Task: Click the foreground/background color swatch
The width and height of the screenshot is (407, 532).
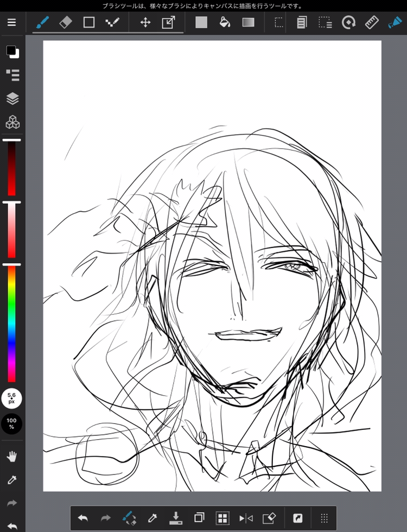Action: click(x=12, y=52)
